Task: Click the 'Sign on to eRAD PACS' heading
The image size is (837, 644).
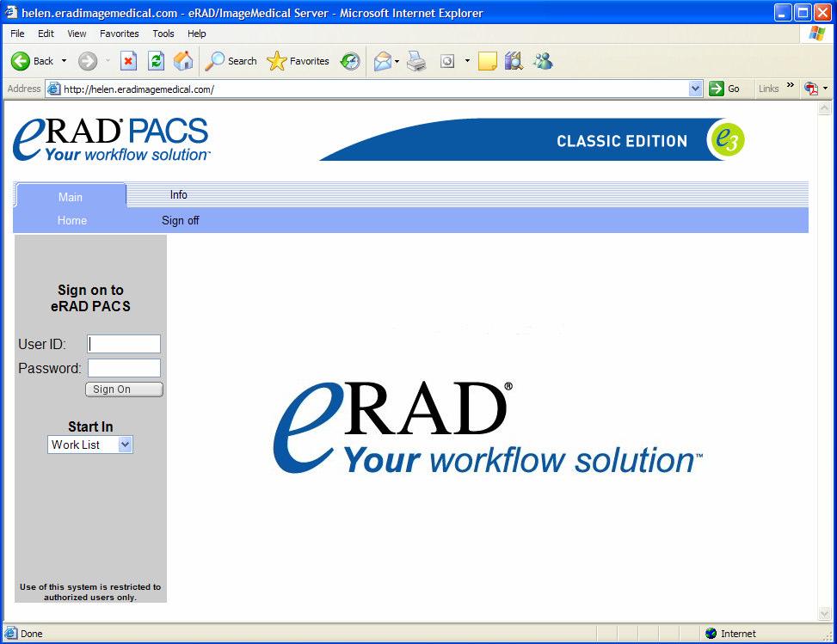Action: (x=90, y=298)
